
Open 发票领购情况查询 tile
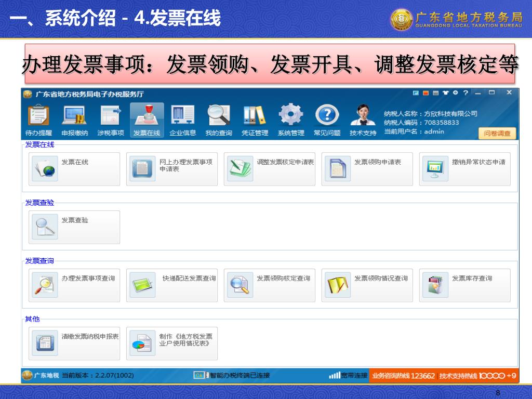(x=367, y=285)
